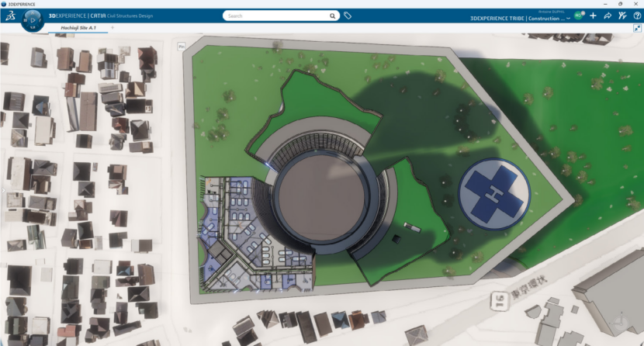Click the 3DEXPERIENCE window title text

[22, 4]
